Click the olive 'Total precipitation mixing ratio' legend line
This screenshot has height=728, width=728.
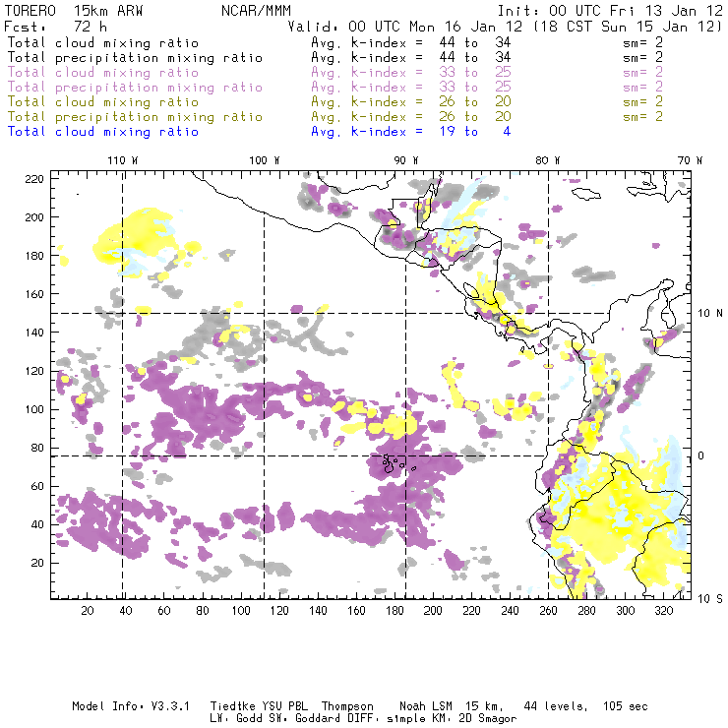pyautogui.click(x=135, y=117)
